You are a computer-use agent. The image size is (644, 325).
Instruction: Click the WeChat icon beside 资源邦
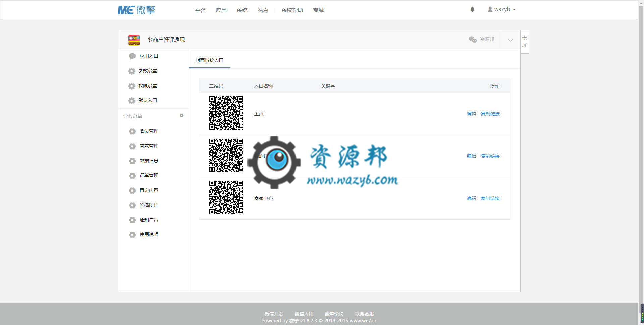click(x=473, y=40)
